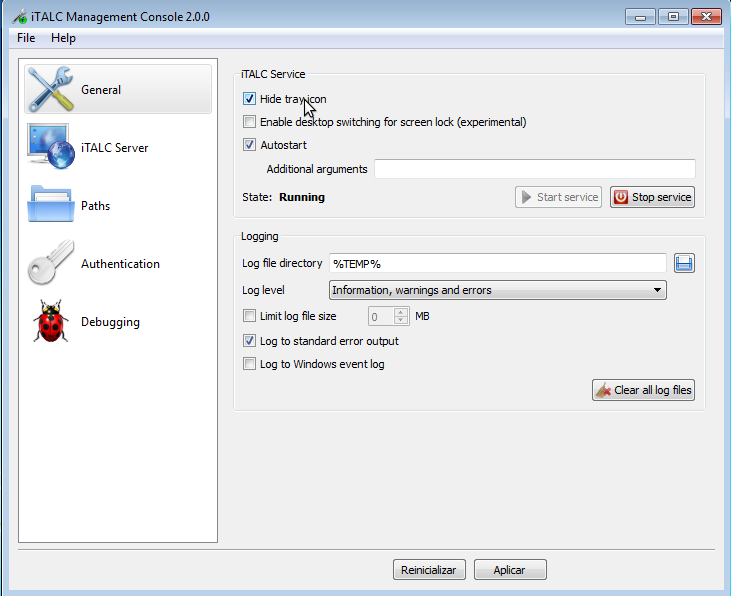The image size is (731, 596).
Task: Click the Stop service button
Action: click(x=652, y=197)
